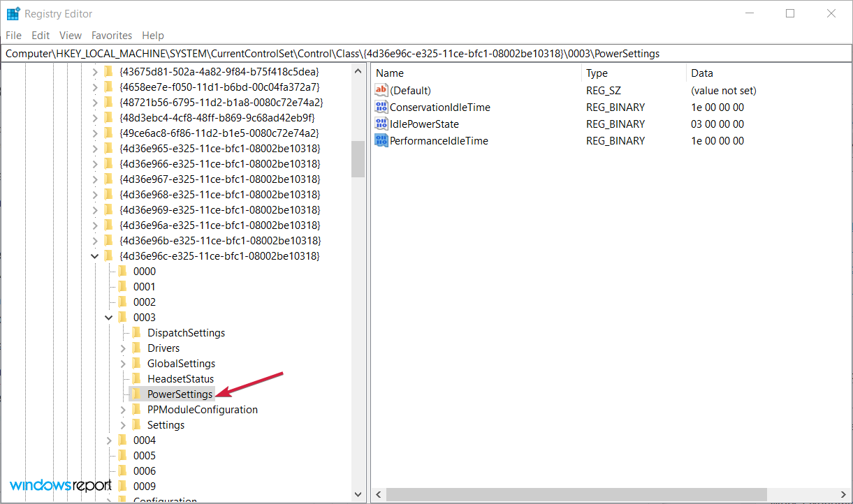The width and height of the screenshot is (853, 504).
Task: Open the Favorites menu
Action: (x=112, y=35)
